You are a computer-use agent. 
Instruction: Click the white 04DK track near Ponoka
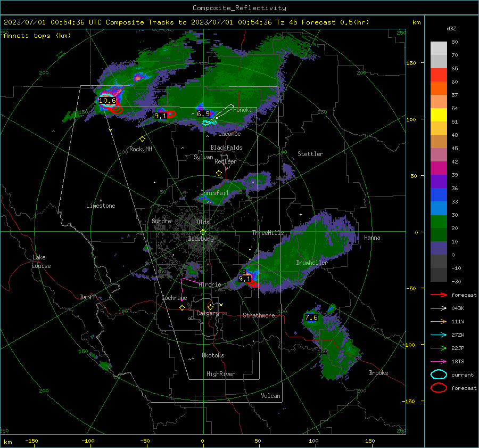tap(226, 111)
